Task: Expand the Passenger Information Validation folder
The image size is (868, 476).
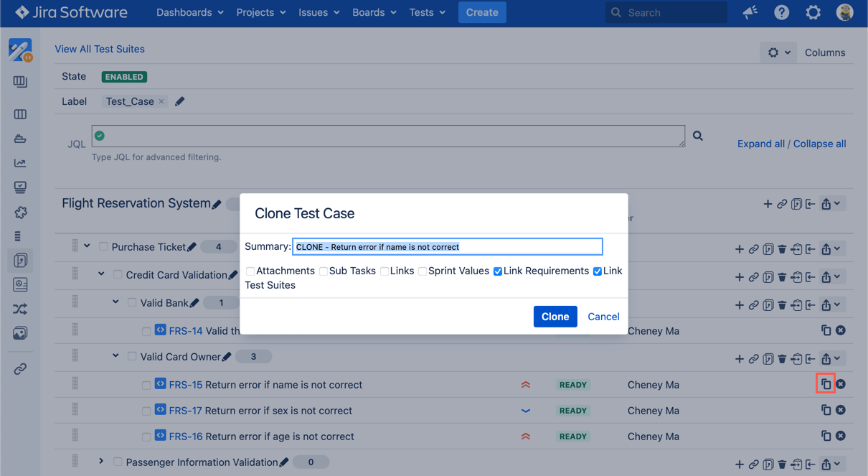Action: pos(101,462)
